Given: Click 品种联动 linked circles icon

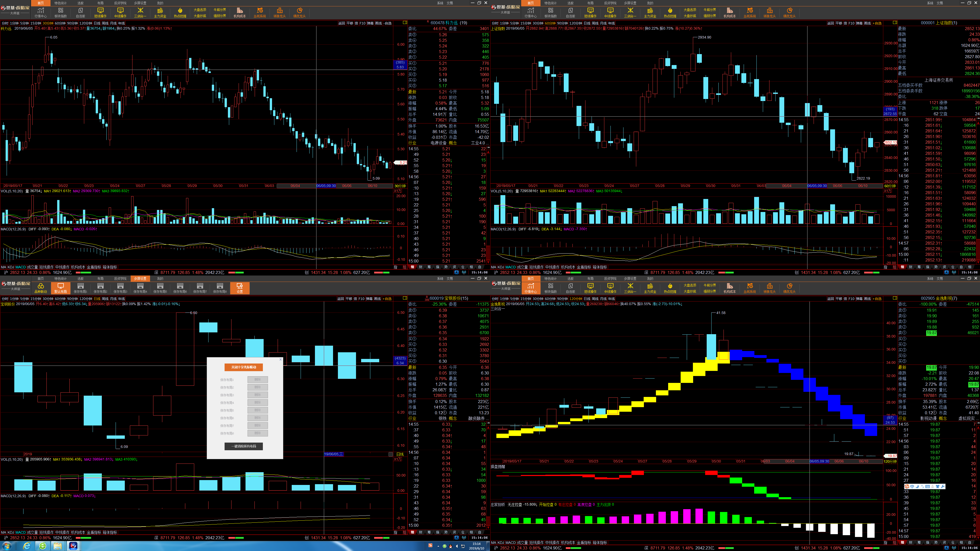Looking at the screenshot, I should pyautogui.click(x=41, y=288).
